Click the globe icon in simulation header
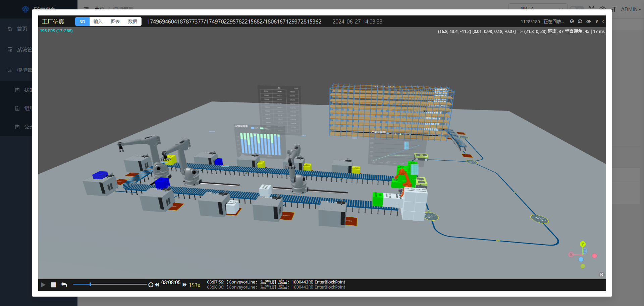The height and width of the screenshot is (306, 644). pos(572,21)
